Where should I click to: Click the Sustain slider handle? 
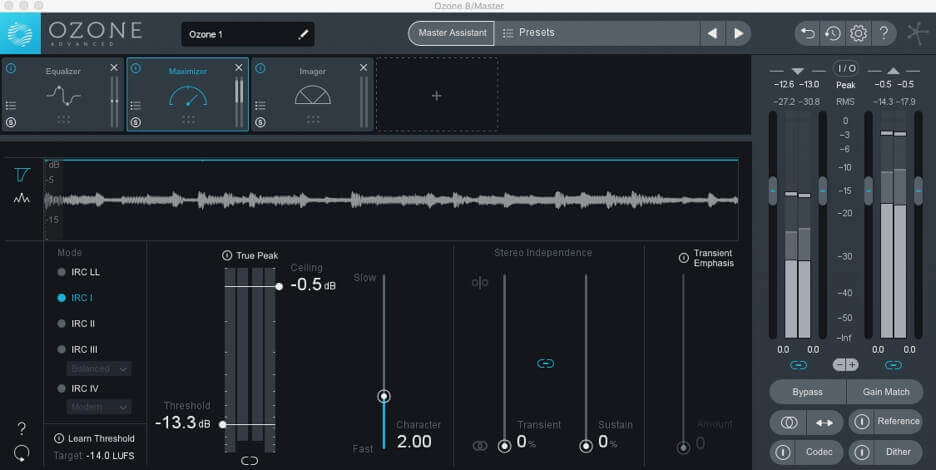pyautogui.click(x=586, y=446)
